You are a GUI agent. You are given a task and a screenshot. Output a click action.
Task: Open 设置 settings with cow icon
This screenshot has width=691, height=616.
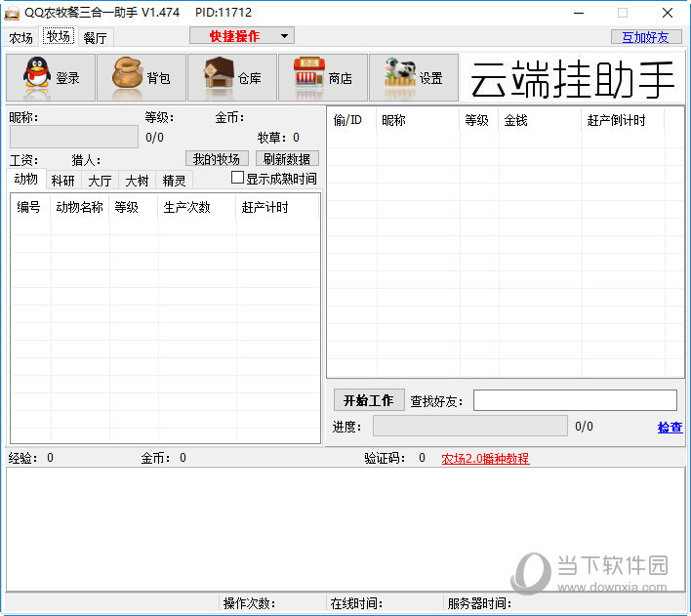click(x=414, y=77)
